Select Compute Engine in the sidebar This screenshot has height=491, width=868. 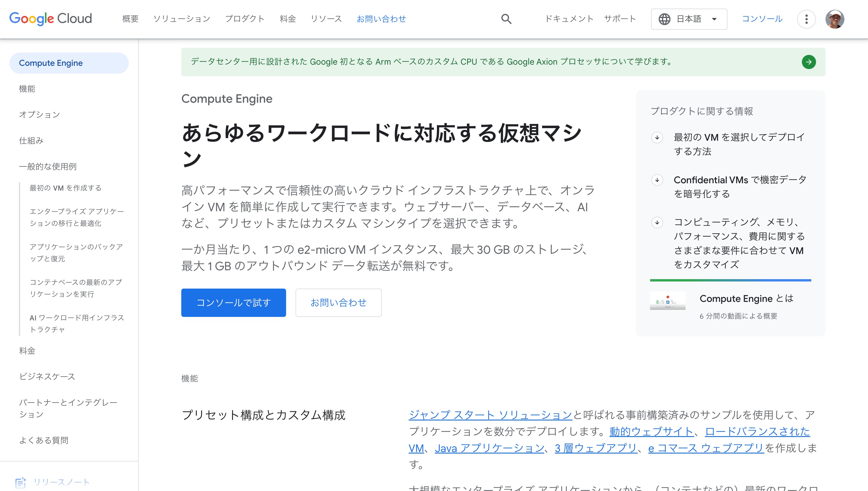69,63
